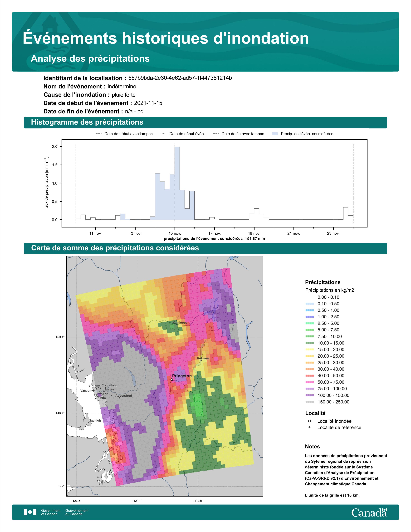Click the 'Date de début évén.' legend entry

(x=183, y=134)
